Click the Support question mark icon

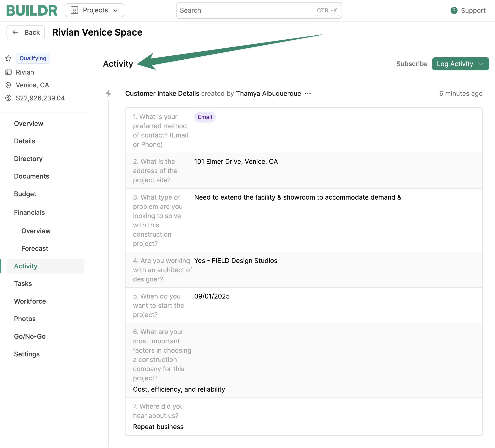pyautogui.click(x=454, y=11)
